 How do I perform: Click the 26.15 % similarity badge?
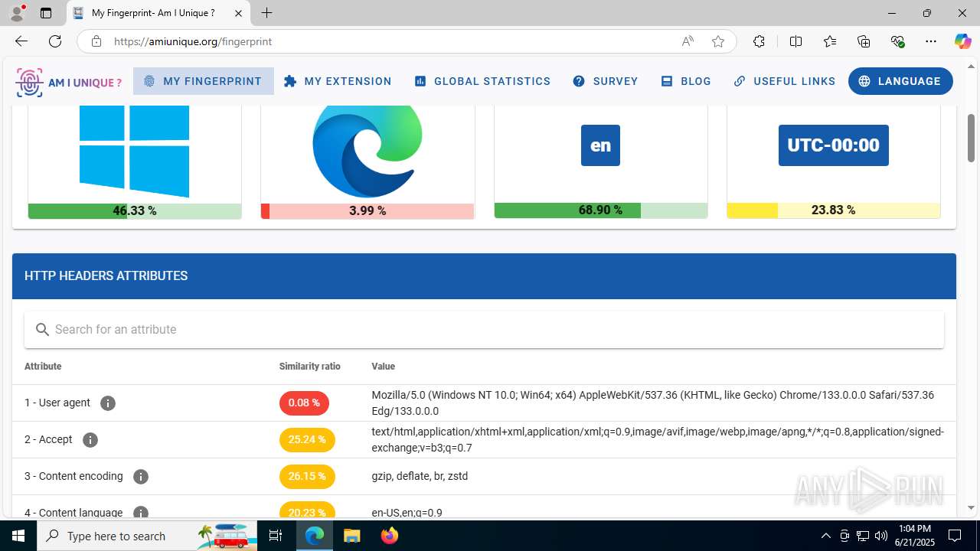pyautogui.click(x=307, y=477)
